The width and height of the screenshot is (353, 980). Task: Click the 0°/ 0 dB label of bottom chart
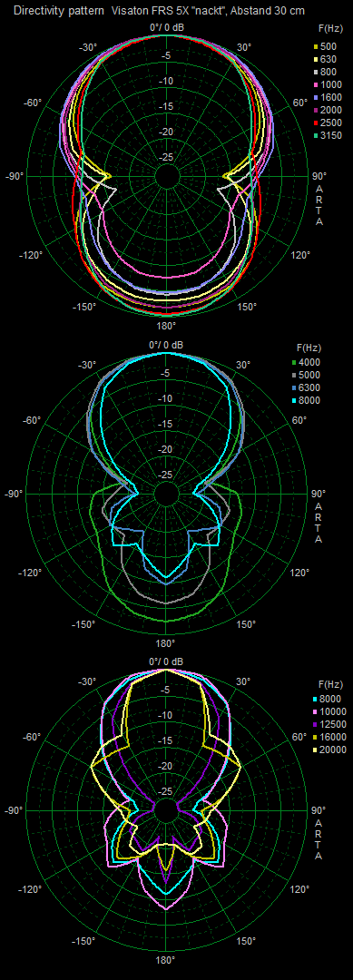coord(166,661)
